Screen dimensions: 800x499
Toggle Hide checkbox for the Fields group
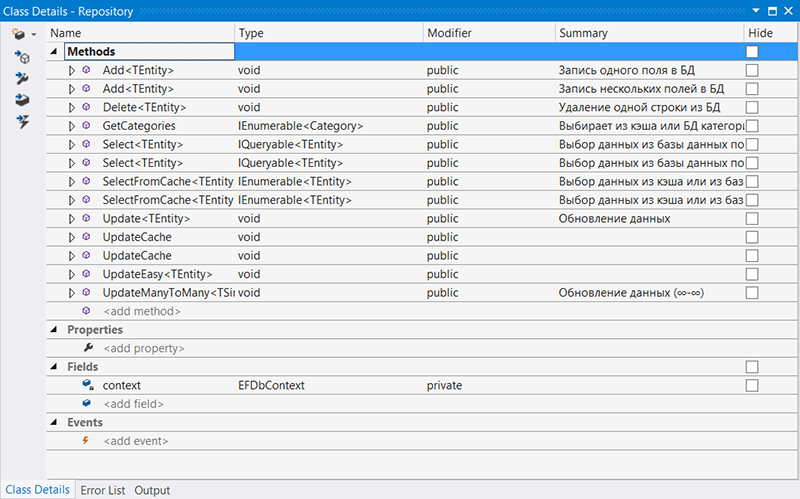click(x=752, y=366)
